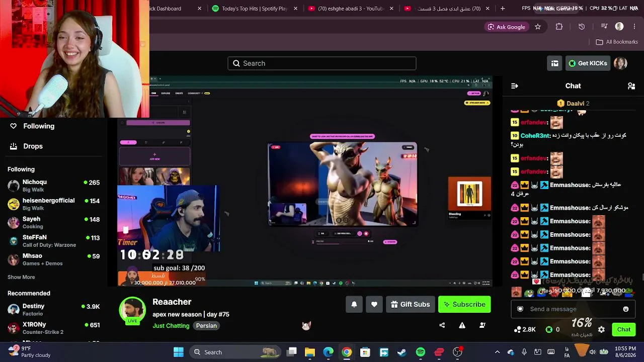Screen dimensions: 644x362
Task: Open X1RONy's Counter-Strike 2 stream
Action: pos(54,328)
